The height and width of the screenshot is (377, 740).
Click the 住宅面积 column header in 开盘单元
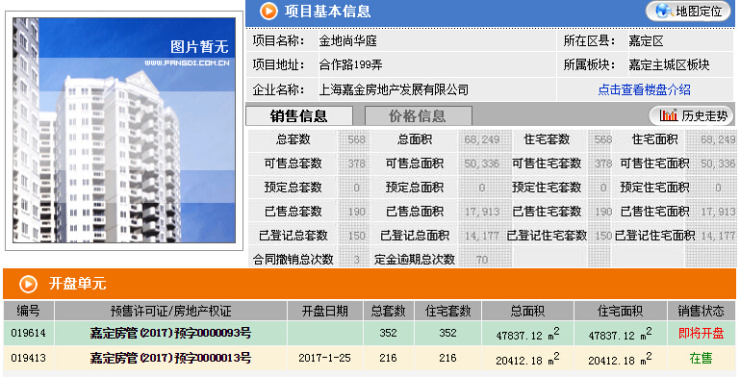620,311
